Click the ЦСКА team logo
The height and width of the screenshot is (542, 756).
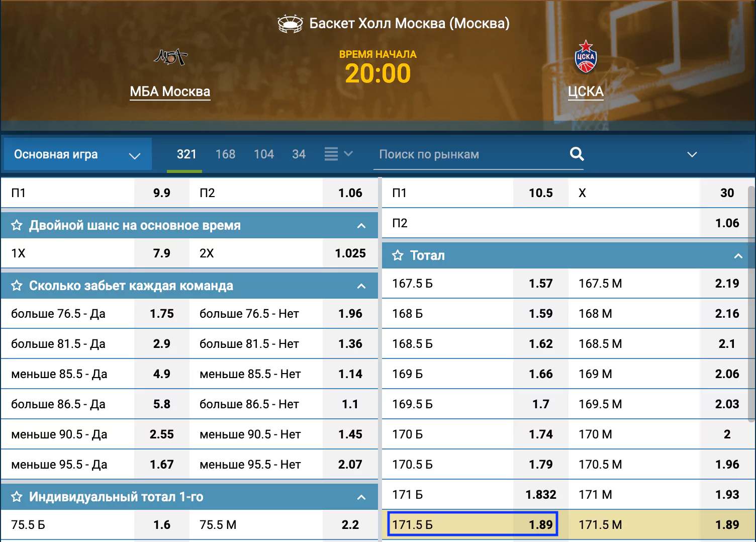(x=586, y=57)
